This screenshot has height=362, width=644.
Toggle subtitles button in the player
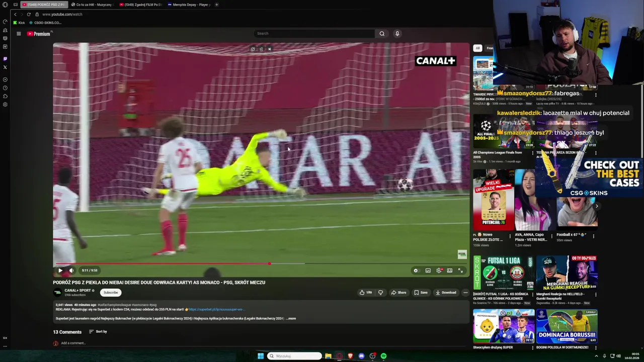click(x=428, y=270)
